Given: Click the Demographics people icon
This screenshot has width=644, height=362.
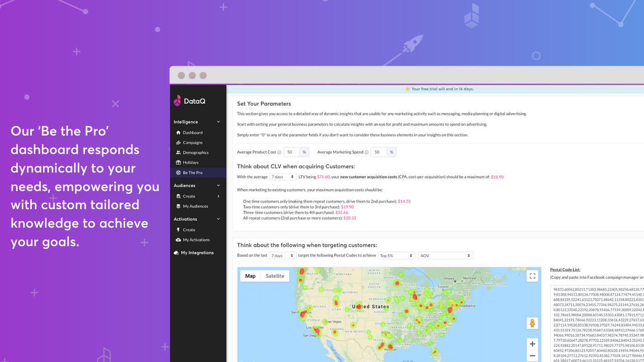Looking at the screenshot, I should click(178, 152).
